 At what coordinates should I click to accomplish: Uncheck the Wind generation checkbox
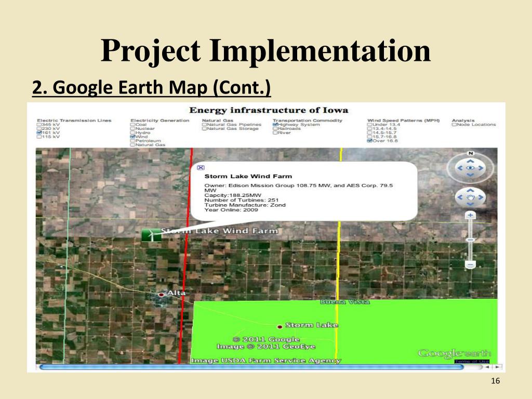[132, 137]
